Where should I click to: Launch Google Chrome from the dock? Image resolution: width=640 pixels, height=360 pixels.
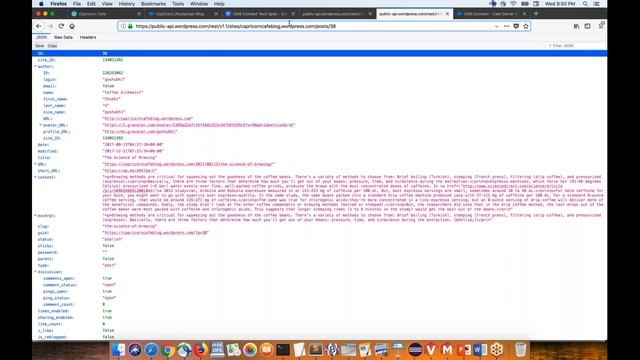167,350
